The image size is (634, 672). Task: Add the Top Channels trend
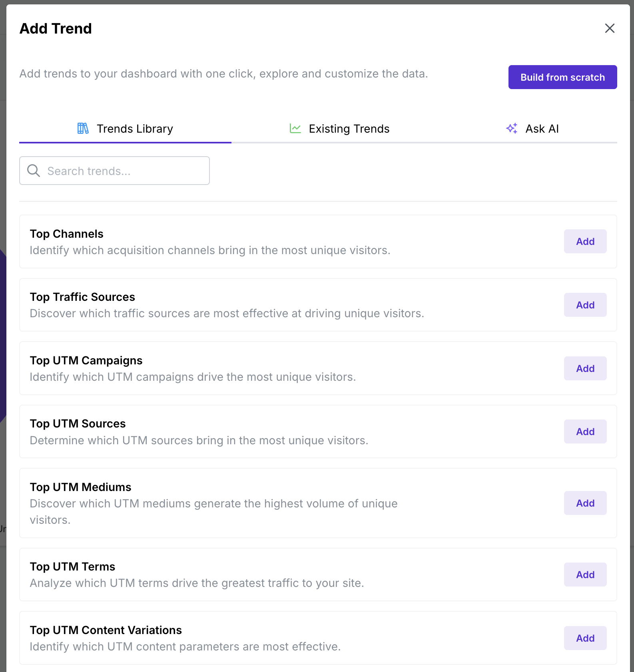[x=585, y=241]
